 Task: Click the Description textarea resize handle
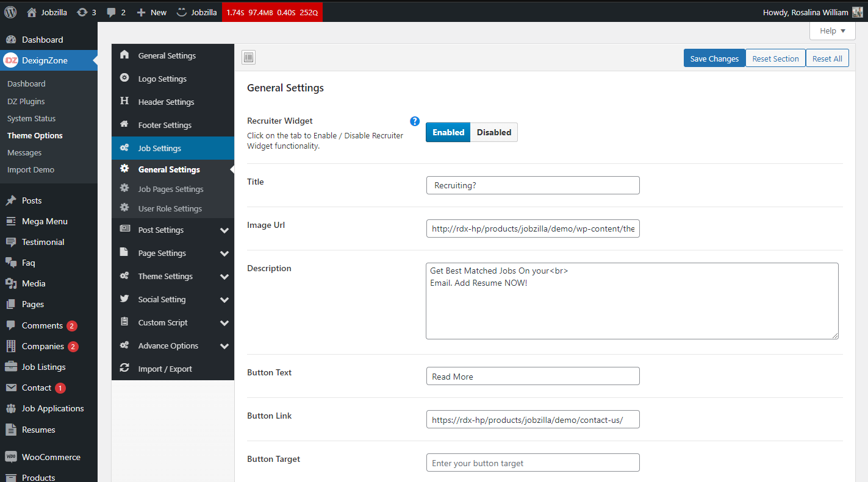[x=835, y=335]
